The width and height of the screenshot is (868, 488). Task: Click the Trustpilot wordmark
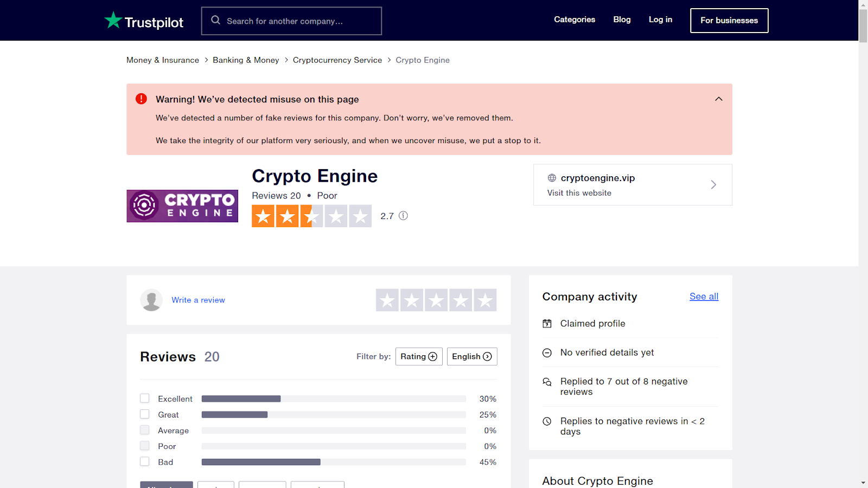(x=154, y=22)
